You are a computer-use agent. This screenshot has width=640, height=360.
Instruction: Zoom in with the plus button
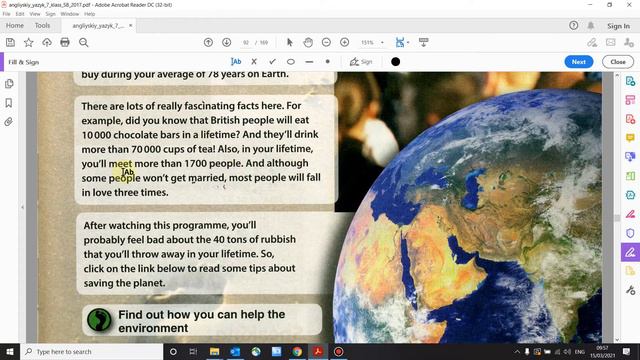click(x=344, y=42)
